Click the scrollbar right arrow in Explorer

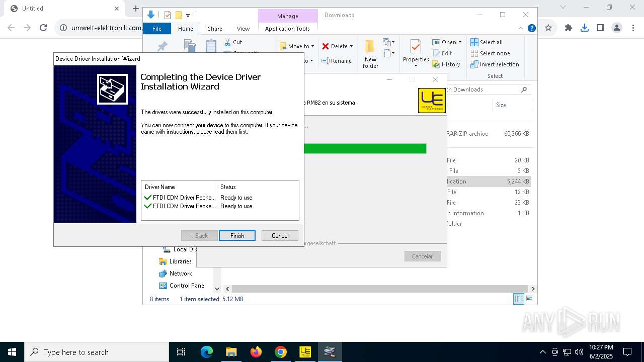pos(533,289)
